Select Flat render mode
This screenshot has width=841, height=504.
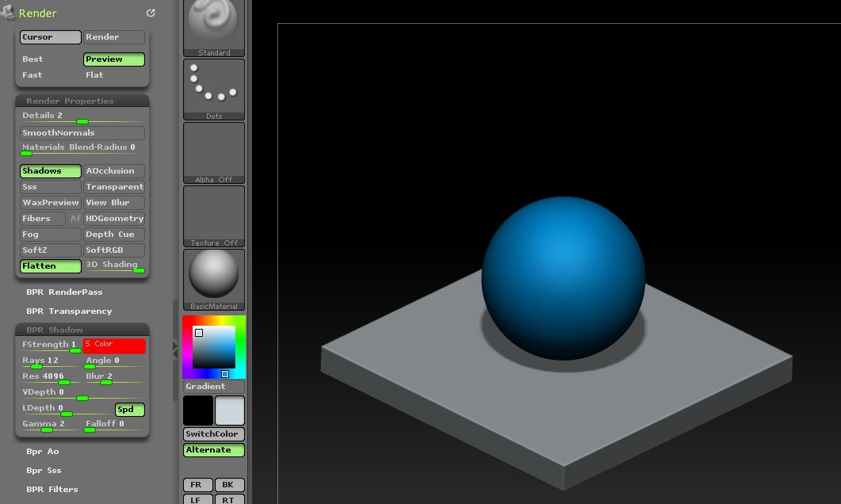[x=113, y=75]
